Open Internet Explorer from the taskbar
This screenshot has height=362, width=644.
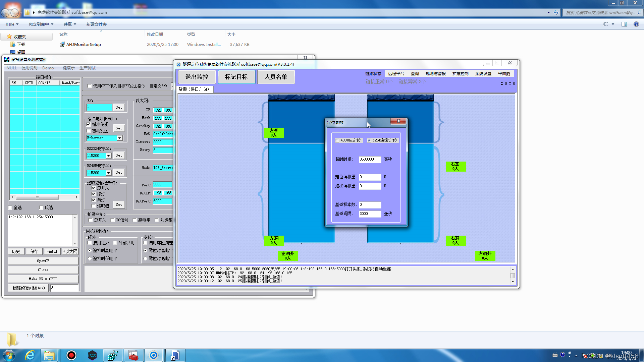pyautogui.click(x=30, y=355)
